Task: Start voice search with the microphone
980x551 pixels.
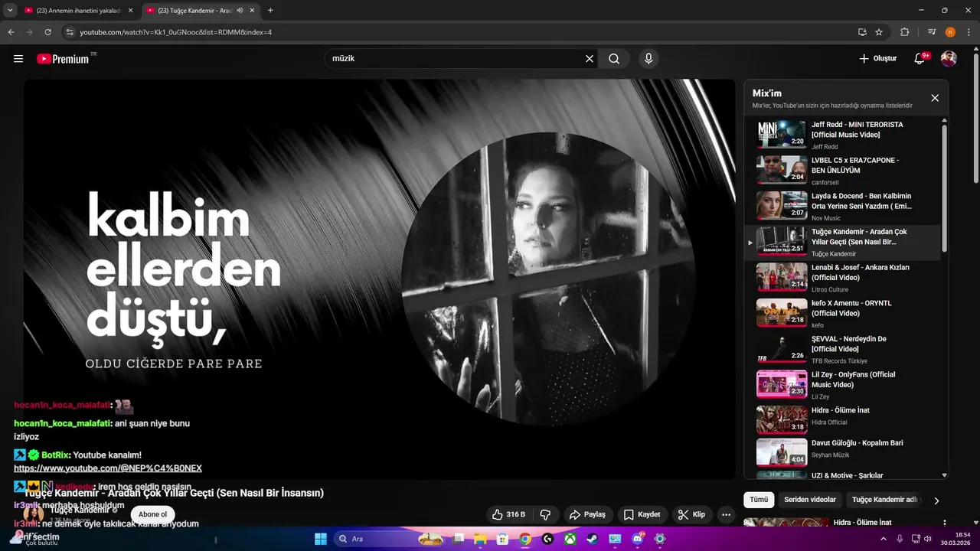Action: [x=648, y=59]
